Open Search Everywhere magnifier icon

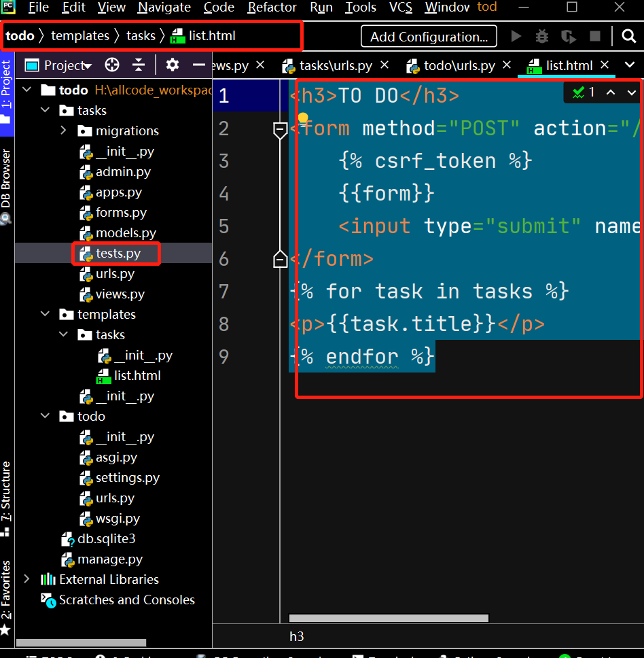coord(628,37)
